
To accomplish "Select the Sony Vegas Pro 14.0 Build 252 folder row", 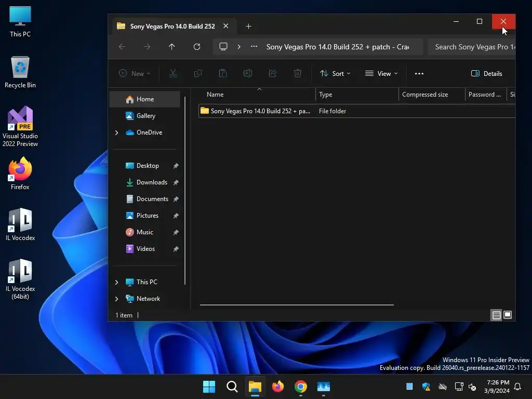I will point(356,111).
